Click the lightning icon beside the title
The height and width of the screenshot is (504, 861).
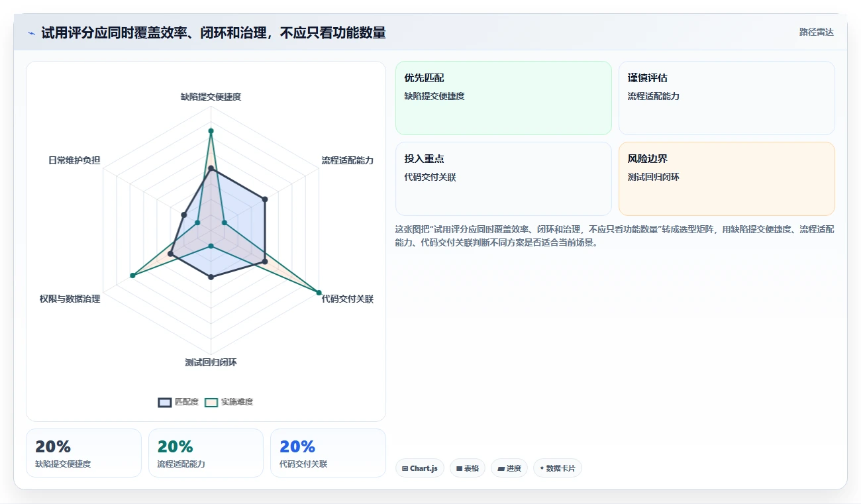point(31,33)
